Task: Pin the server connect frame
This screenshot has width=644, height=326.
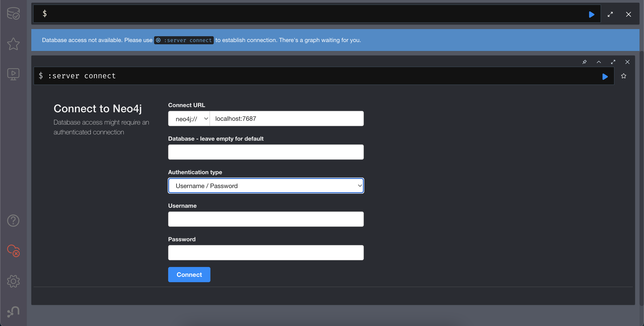Action: pyautogui.click(x=584, y=62)
